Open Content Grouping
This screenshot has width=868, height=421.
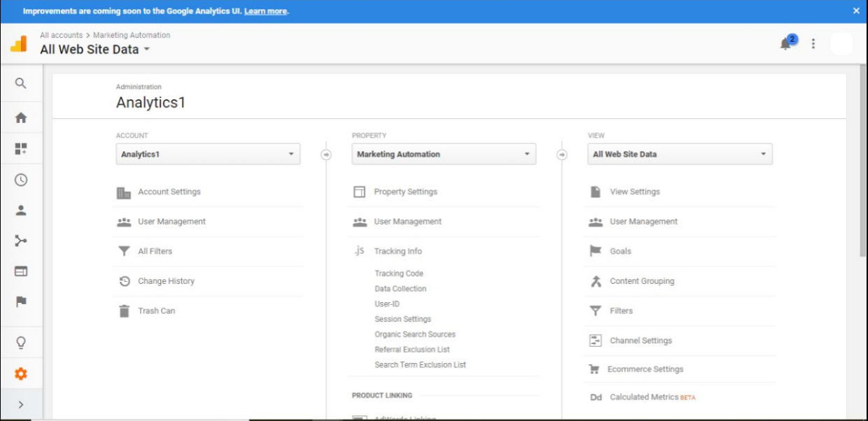point(642,281)
